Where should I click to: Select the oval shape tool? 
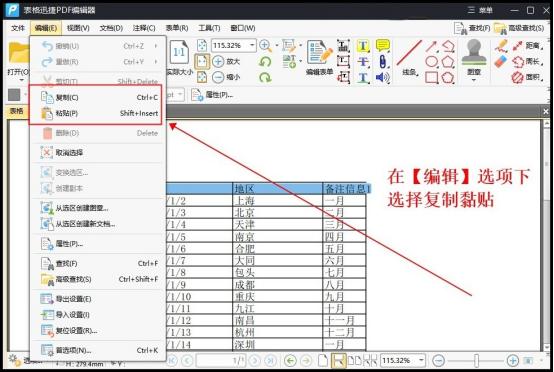pos(431,62)
